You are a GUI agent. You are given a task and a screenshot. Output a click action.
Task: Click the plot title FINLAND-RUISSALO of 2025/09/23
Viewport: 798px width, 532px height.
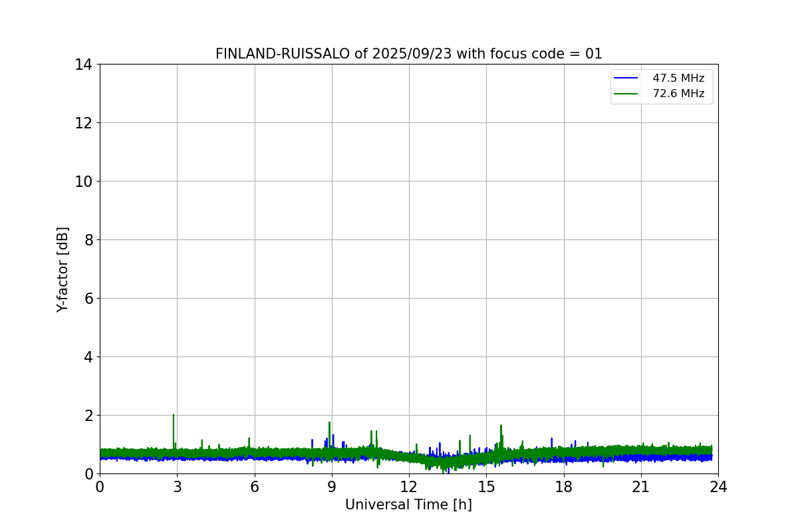(408, 54)
